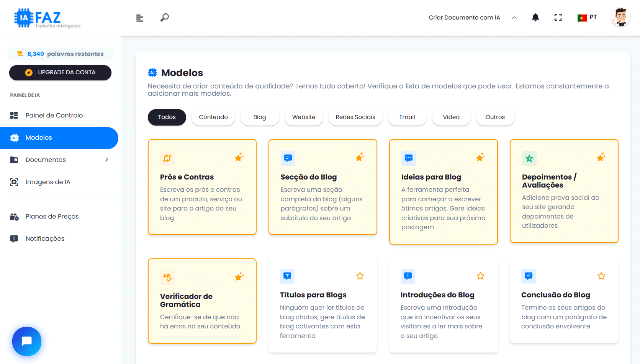Expand the Documentos submenu chevron

coord(107,160)
